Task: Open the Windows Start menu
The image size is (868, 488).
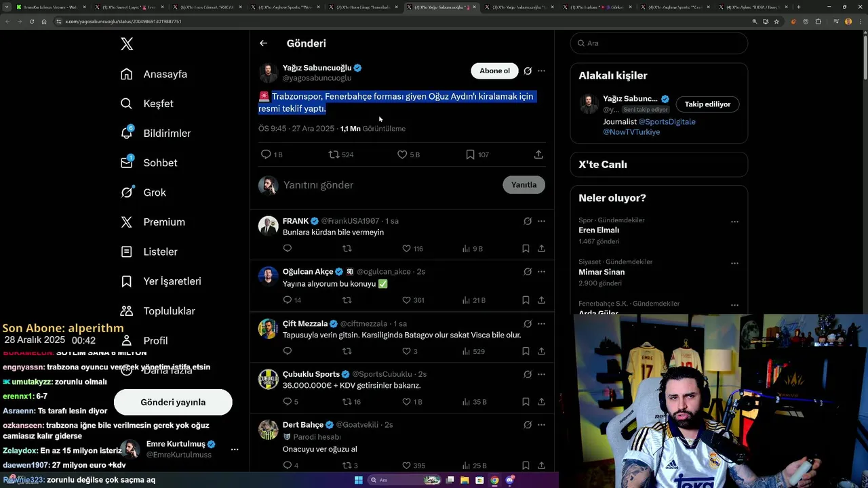Action: 359,480
